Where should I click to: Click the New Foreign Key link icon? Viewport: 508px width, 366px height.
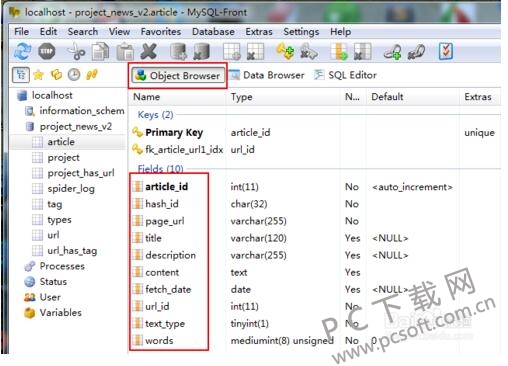pyautogui.click(x=392, y=52)
